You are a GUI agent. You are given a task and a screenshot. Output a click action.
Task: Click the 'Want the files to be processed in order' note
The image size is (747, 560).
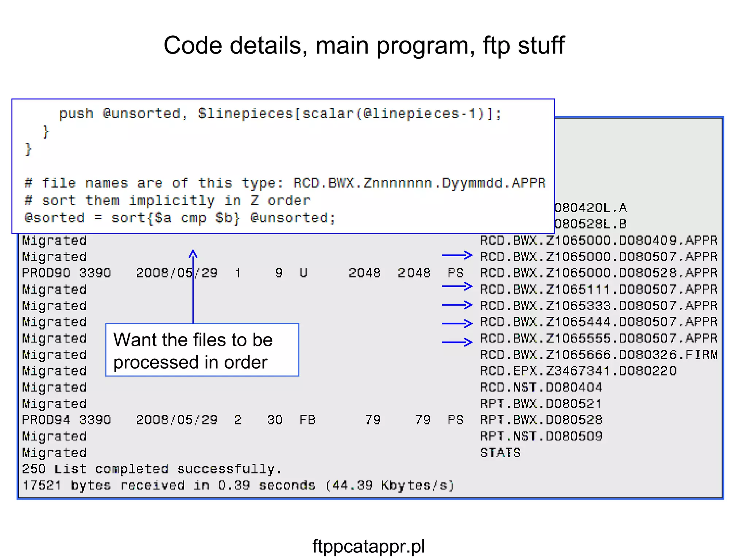click(202, 350)
